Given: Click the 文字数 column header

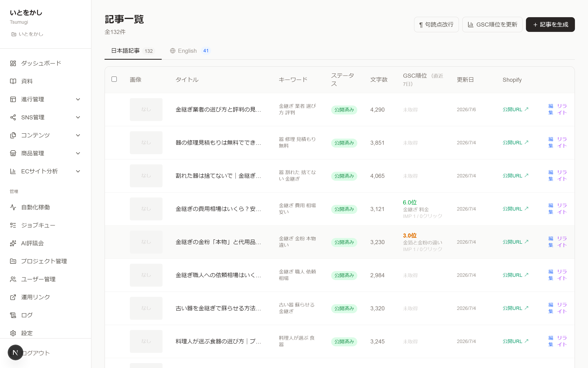Looking at the screenshot, I should click(x=379, y=80).
